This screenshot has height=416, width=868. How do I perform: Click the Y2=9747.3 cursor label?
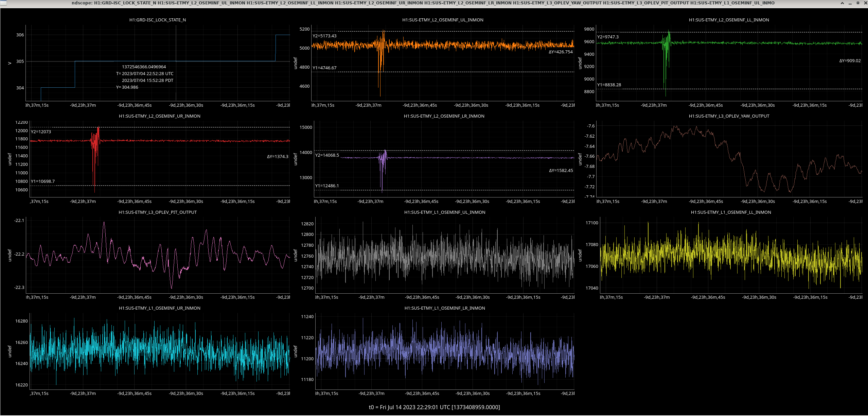608,37
